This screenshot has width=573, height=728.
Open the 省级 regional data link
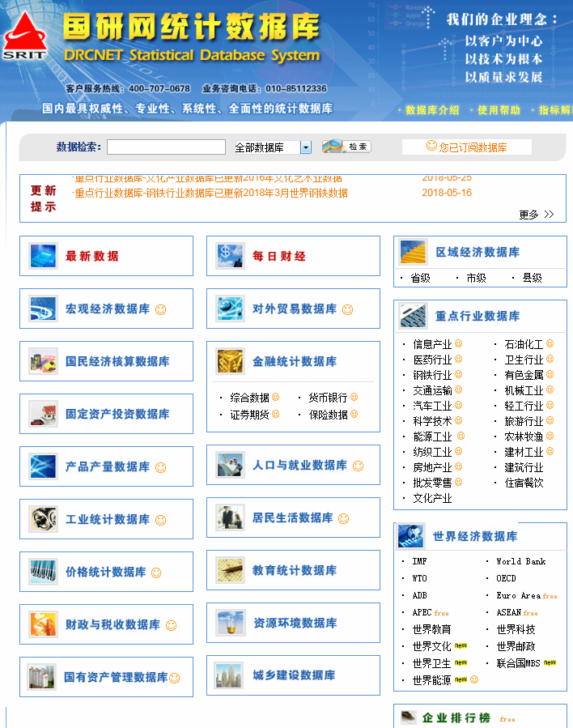tap(421, 278)
